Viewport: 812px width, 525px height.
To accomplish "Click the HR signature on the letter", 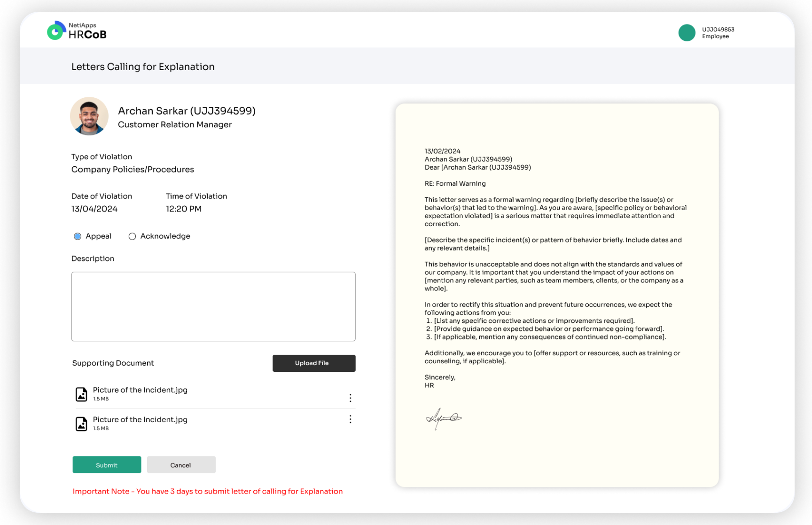I will click(445, 418).
